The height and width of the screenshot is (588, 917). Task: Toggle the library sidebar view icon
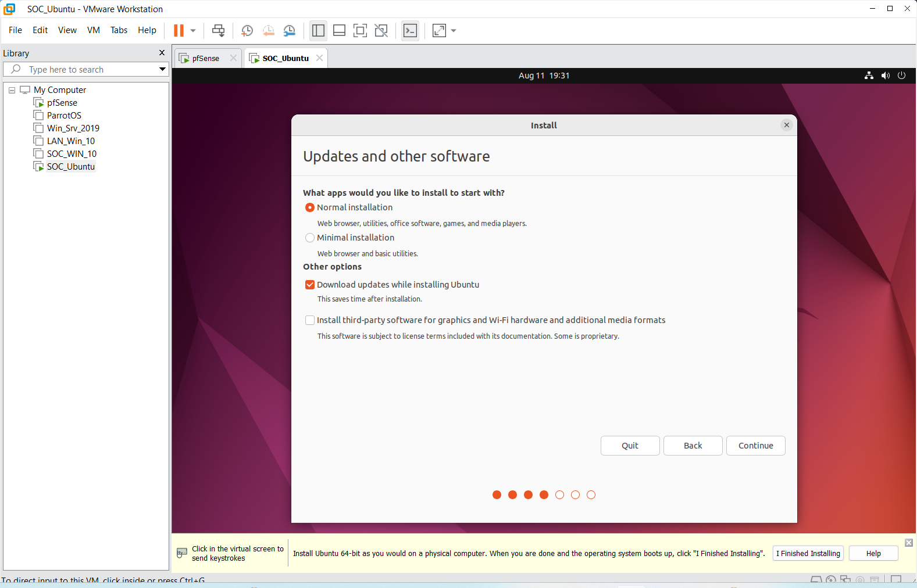[318, 30]
